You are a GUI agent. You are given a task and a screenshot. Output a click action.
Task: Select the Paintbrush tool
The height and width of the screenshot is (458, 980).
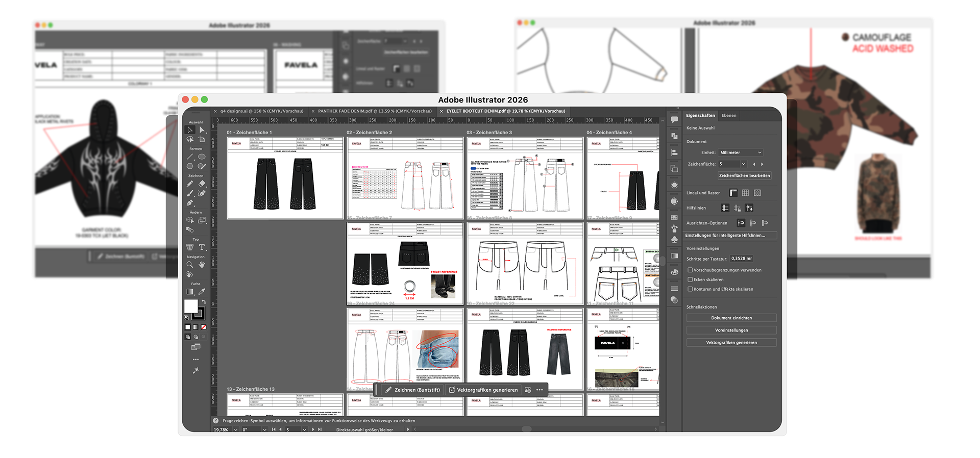[x=190, y=193]
